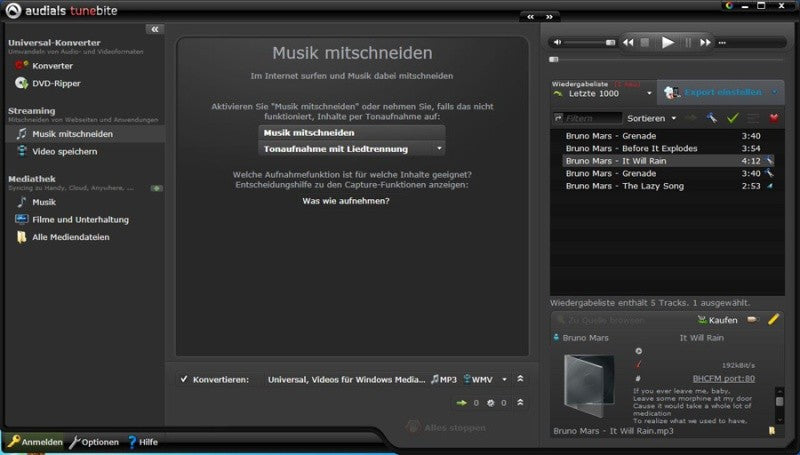The width and height of the screenshot is (800, 455).
Task: Open the Sortieren dropdown
Action: pyautogui.click(x=652, y=118)
